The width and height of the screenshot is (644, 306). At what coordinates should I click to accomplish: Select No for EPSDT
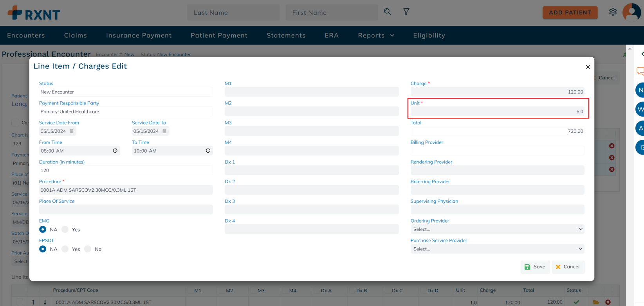(88, 249)
